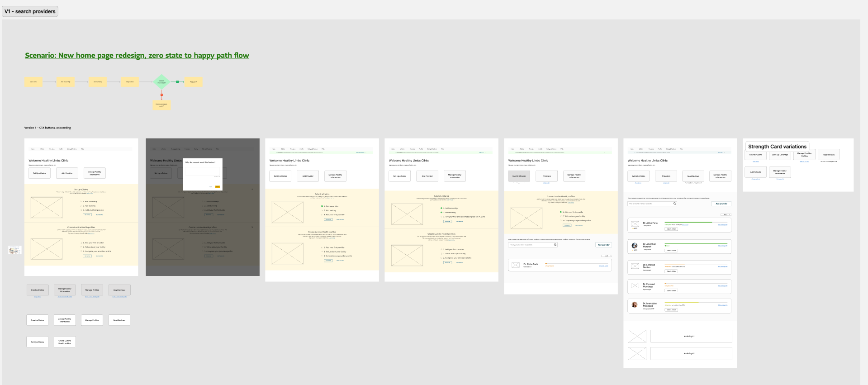Open Dr. Abbe Faria's 'Complete profile' link in single-doctor wireframe
This screenshot has width=868, height=385.
pyautogui.click(x=603, y=266)
